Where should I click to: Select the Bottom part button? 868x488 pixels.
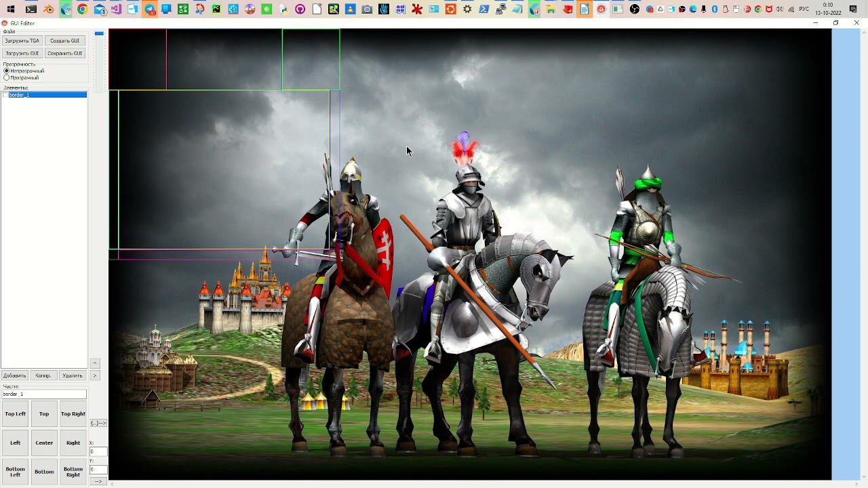coord(44,472)
